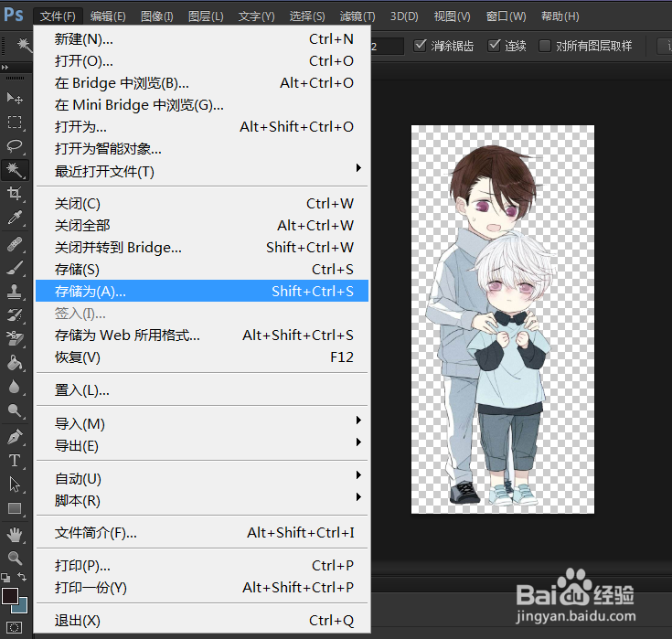Select the Healing Brush tool
The width and height of the screenshot is (672, 639).
[15, 244]
